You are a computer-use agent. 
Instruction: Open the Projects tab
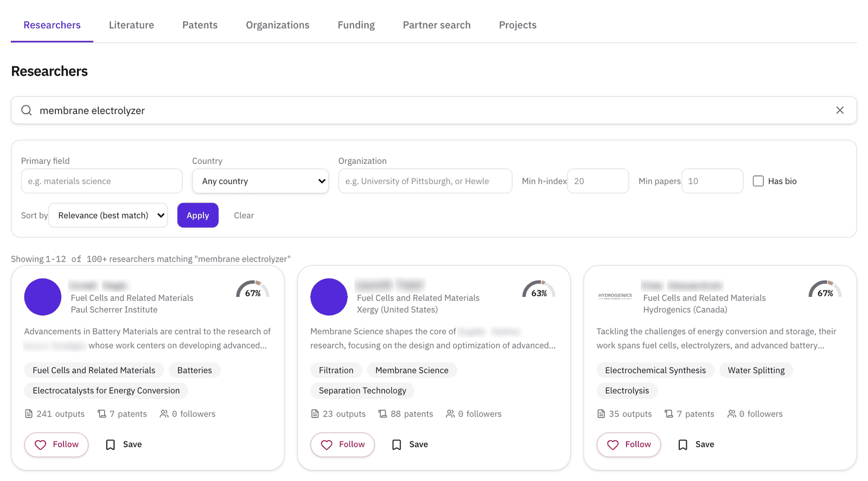coord(518,25)
